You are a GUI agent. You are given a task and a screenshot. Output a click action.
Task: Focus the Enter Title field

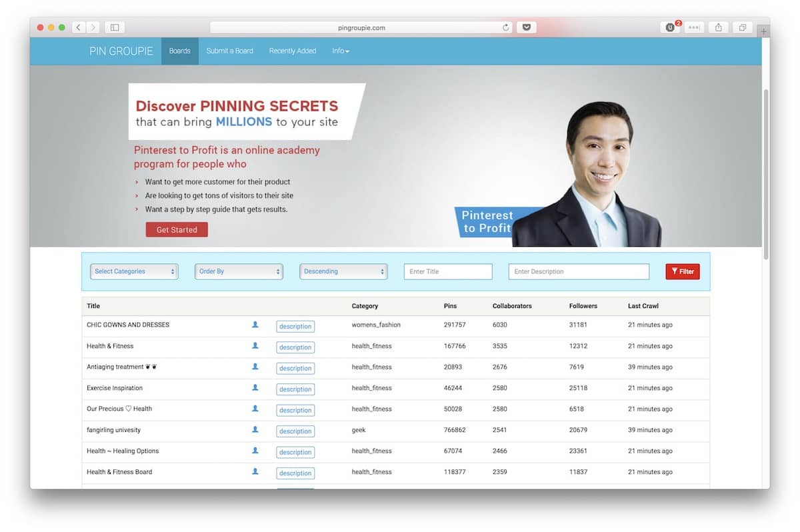[448, 271]
